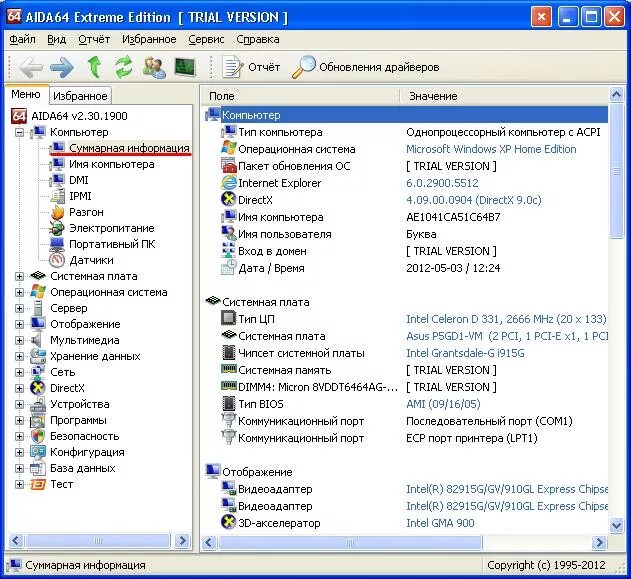The height and width of the screenshot is (579, 631).
Task: Select DMI tree item
Action: pyautogui.click(x=78, y=180)
